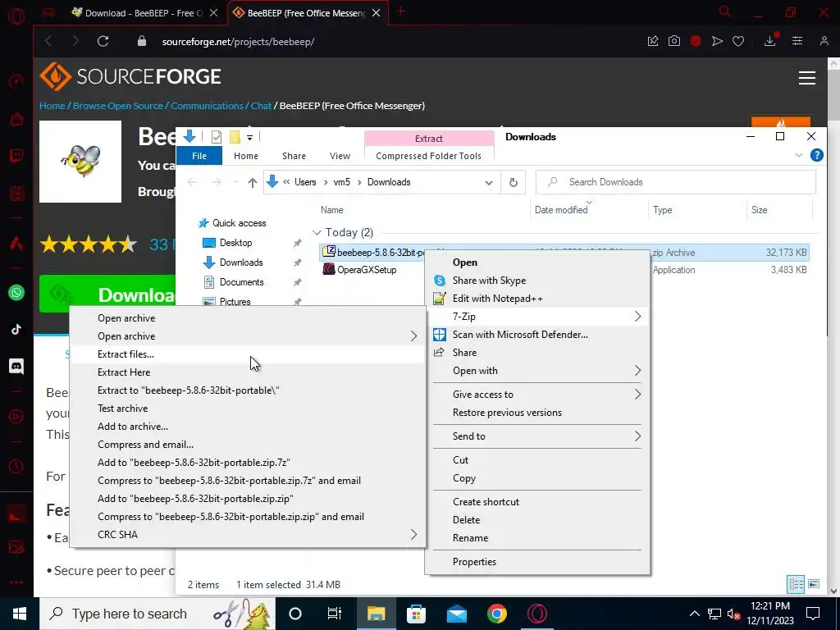The width and height of the screenshot is (840, 630).
Task: Open Desktop in Quick access
Action: click(x=235, y=243)
